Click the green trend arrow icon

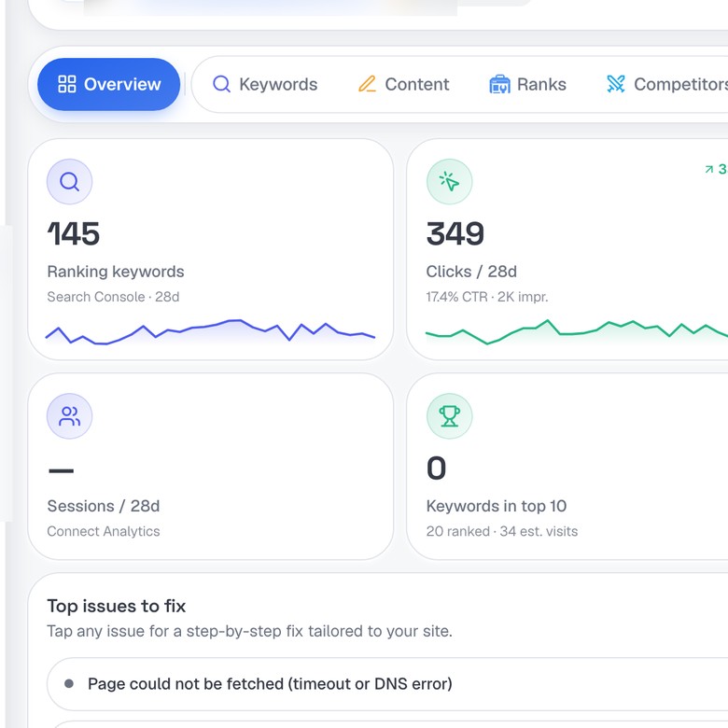(x=709, y=169)
